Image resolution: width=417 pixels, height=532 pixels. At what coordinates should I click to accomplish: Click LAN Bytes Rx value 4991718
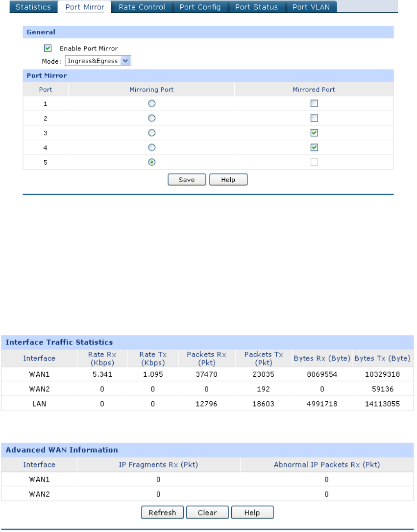click(x=322, y=404)
